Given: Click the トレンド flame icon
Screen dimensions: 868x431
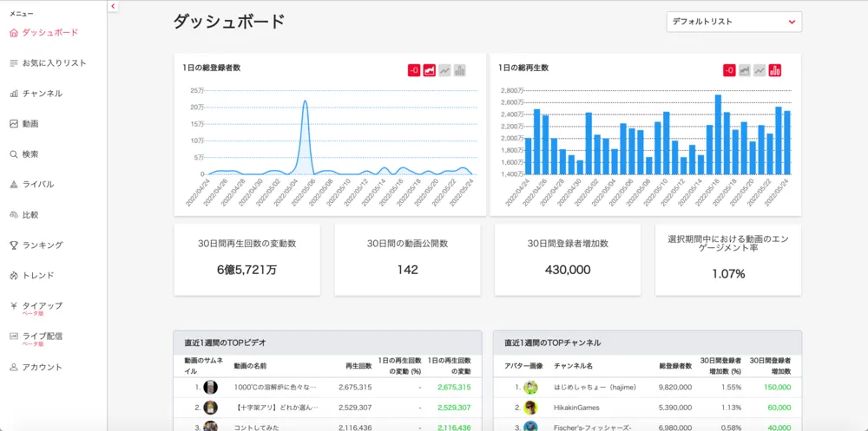Looking at the screenshot, I should point(14,276).
